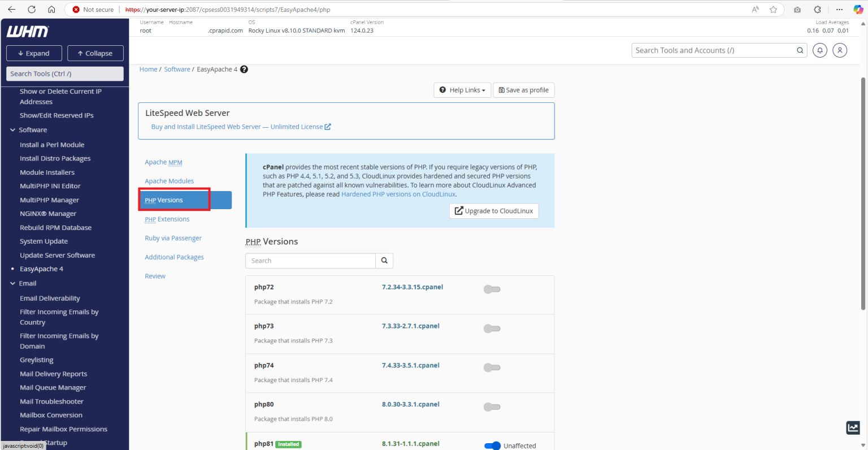
Task: Collapse the Software section in sidebar
Action: point(12,129)
